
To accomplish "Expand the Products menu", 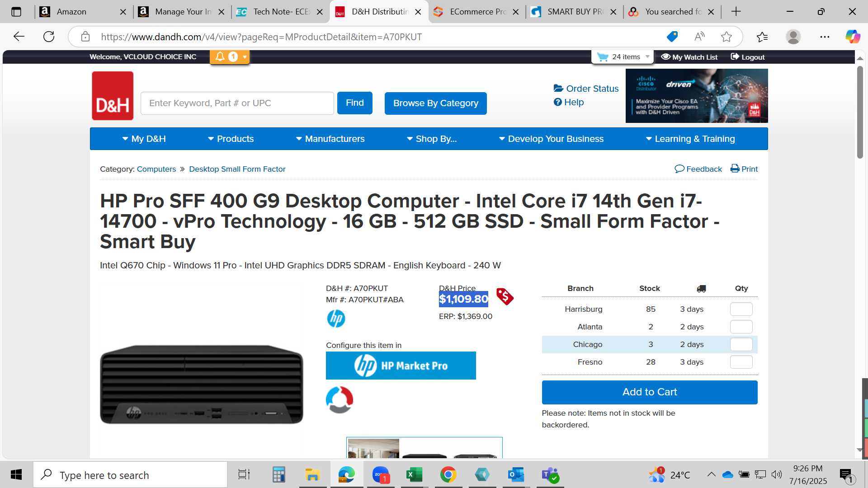I will pos(231,139).
